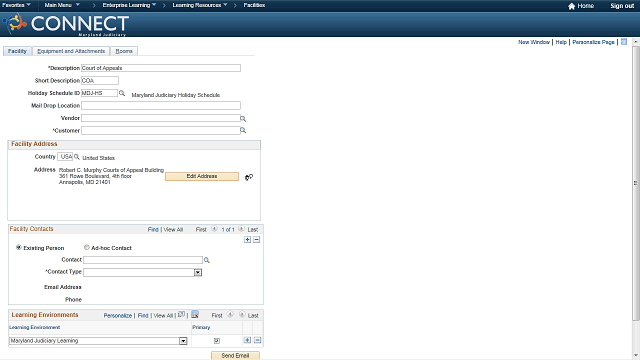Show next Learning Environments row
The image size is (640, 360).
(x=242, y=315)
